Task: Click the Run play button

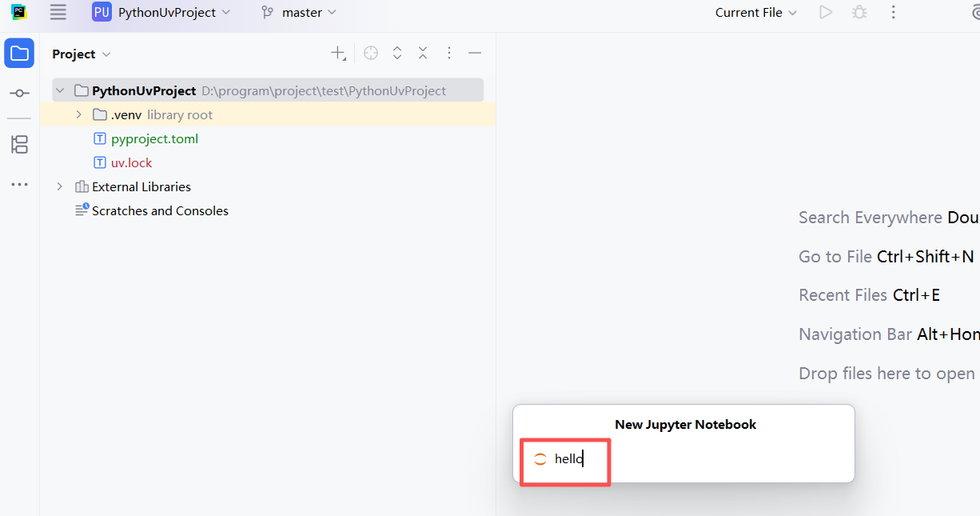Action: point(826,12)
